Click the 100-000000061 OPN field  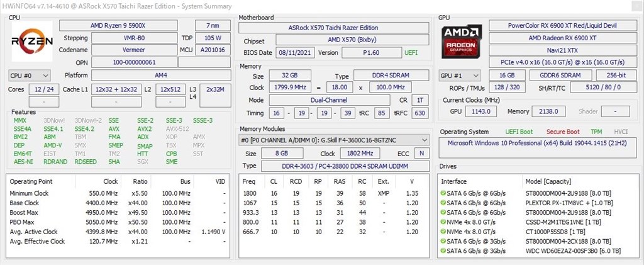point(135,62)
